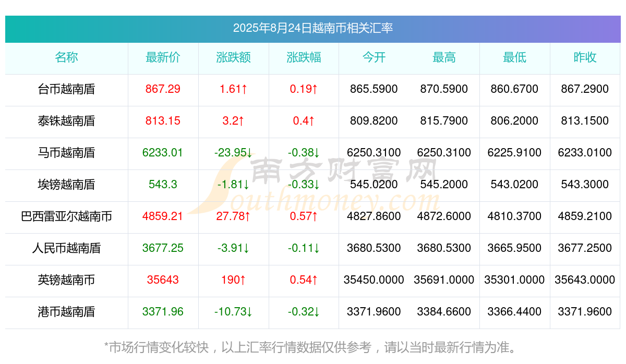The image size is (626, 364).
Task: Select the 泰铢越南盾 currency pair
Action: 66,121
